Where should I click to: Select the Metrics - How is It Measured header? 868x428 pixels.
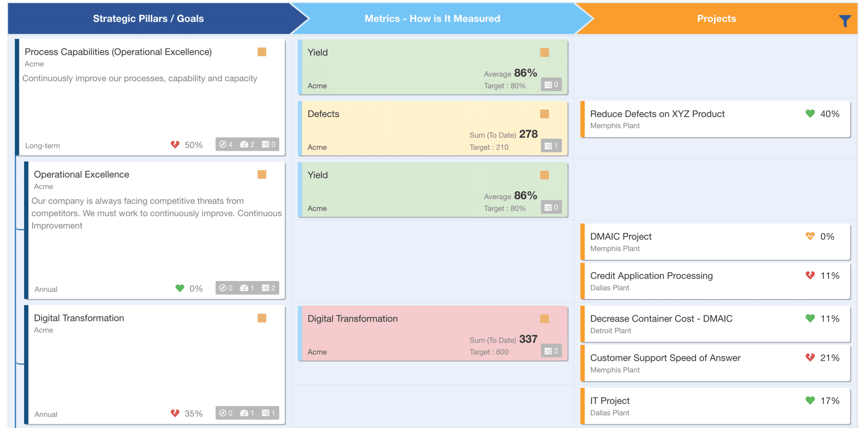pos(432,19)
